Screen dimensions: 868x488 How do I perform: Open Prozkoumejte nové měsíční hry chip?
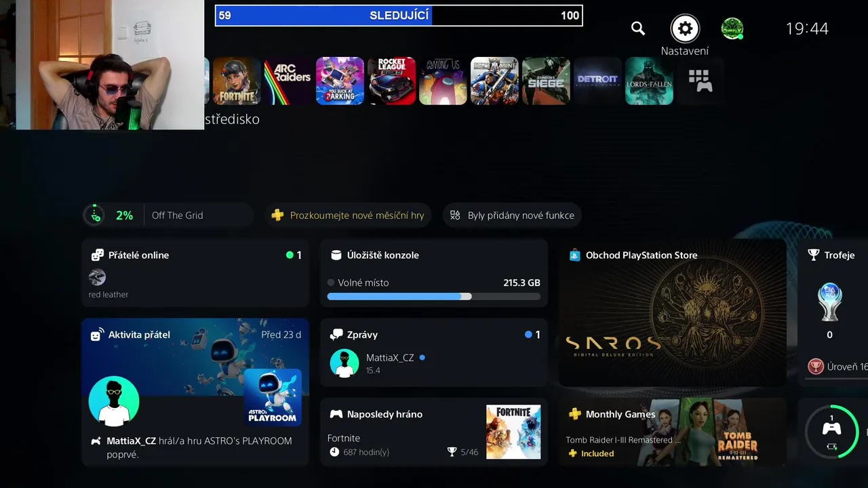point(348,215)
